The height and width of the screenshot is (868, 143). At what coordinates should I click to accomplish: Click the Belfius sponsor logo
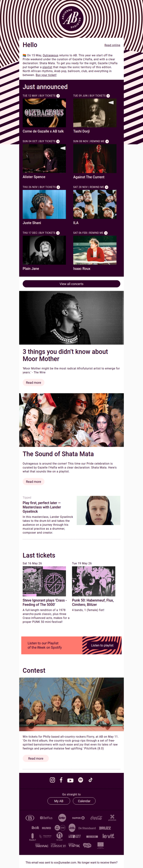(x=46, y=818)
